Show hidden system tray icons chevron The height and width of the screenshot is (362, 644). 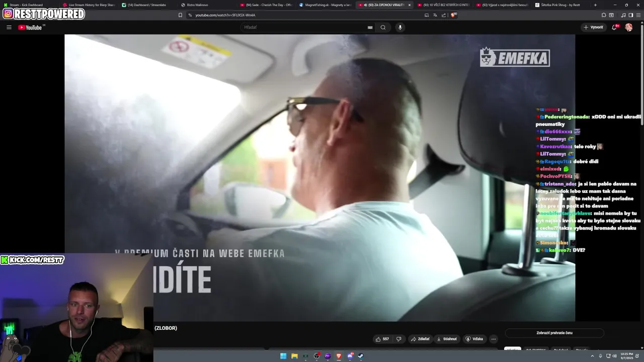coord(593,356)
